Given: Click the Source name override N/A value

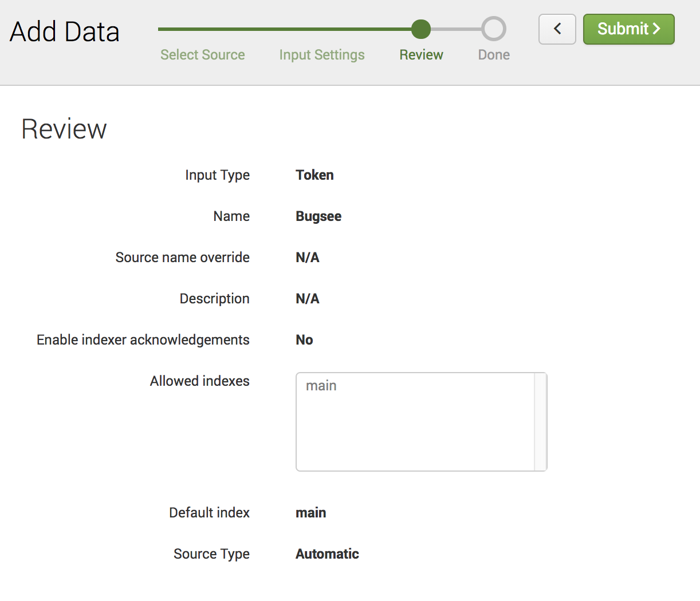Looking at the screenshot, I should [308, 258].
